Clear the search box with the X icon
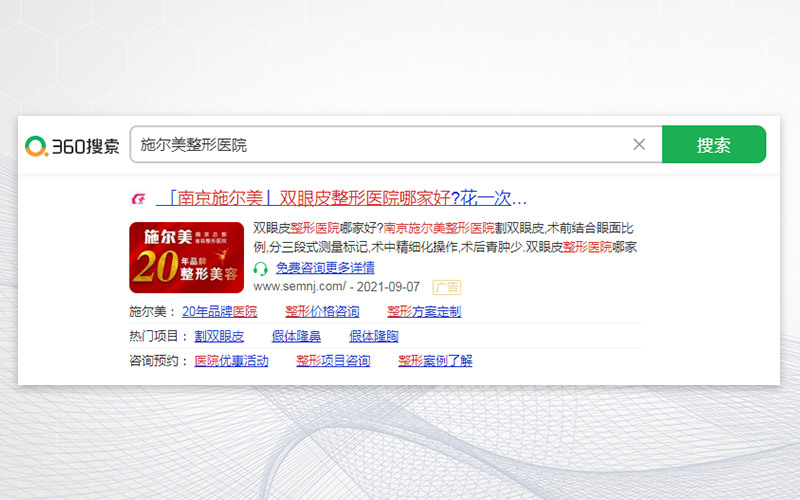The height and width of the screenshot is (500, 800). tap(639, 144)
